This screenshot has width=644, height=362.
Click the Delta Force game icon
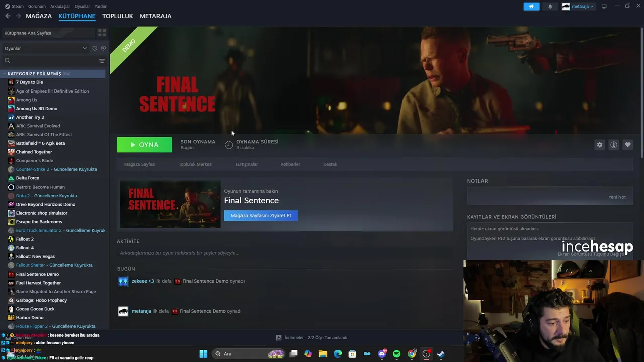pyautogui.click(x=11, y=178)
